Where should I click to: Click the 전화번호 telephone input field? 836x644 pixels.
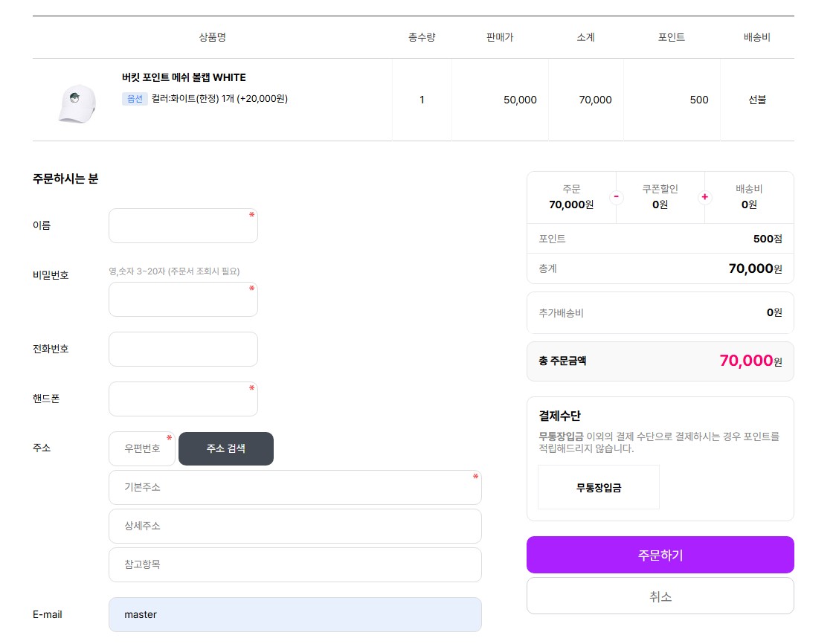coord(183,349)
